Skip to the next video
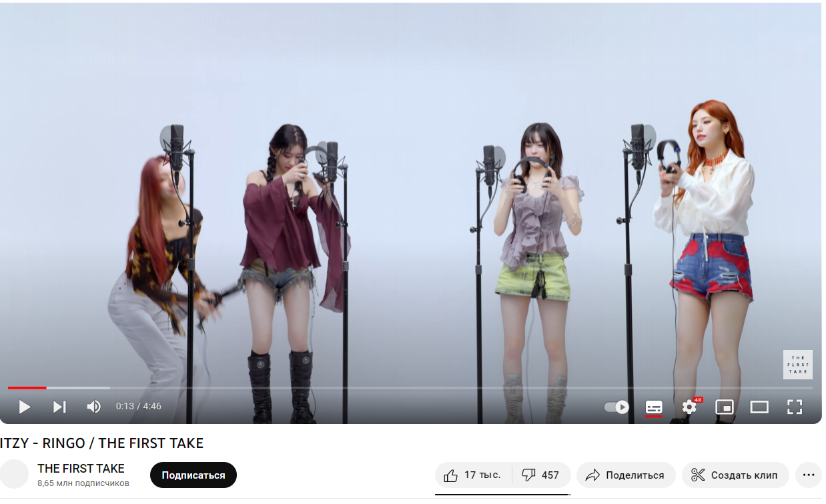 tap(59, 407)
